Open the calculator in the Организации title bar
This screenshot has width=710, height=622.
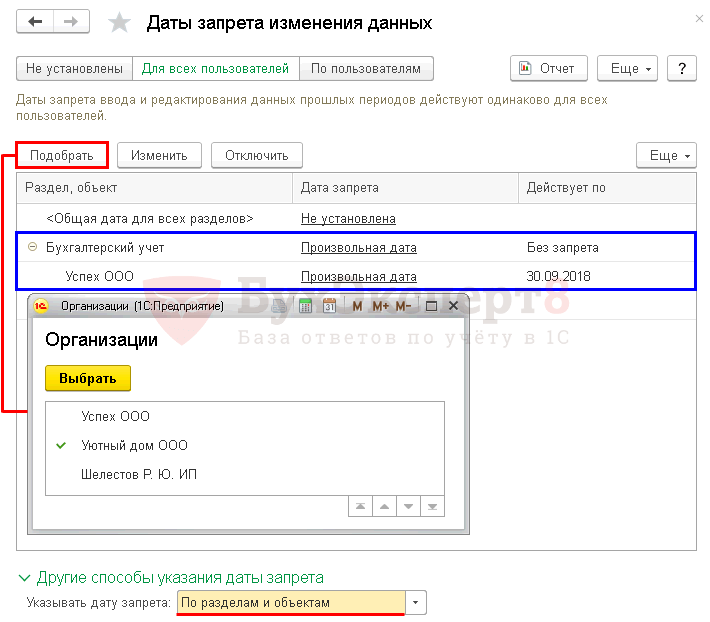tap(306, 306)
